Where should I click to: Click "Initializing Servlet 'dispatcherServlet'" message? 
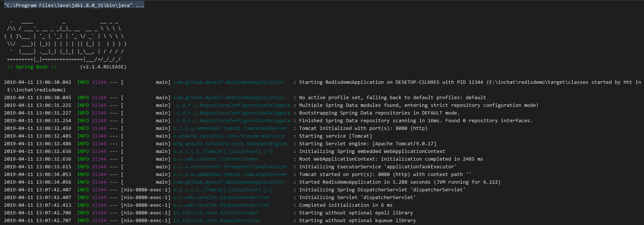[358, 198]
